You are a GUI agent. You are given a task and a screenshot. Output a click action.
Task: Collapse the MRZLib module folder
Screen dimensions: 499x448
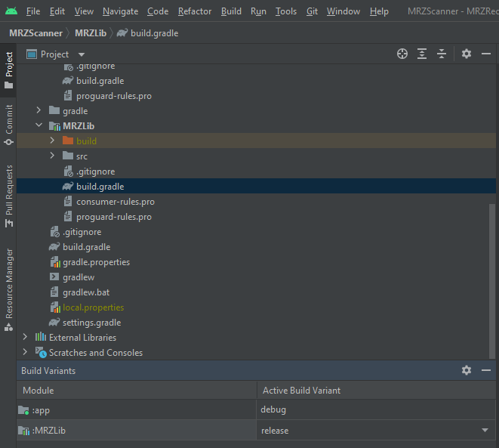pos(39,126)
